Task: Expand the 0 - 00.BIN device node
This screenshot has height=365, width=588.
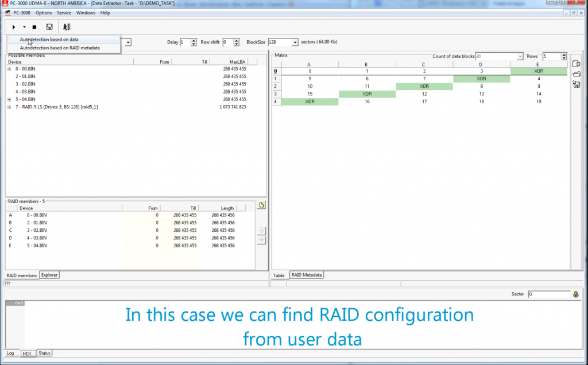Action: tap(9, 69)
